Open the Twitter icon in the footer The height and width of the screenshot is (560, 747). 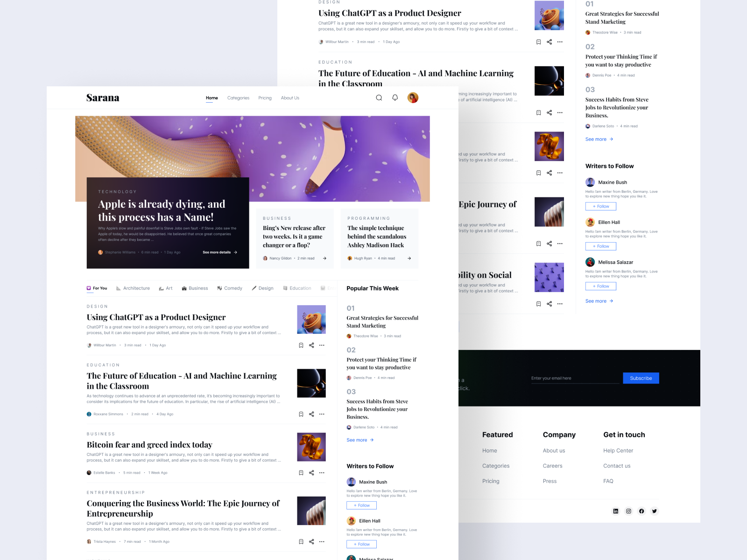click(x=655, y=511)
